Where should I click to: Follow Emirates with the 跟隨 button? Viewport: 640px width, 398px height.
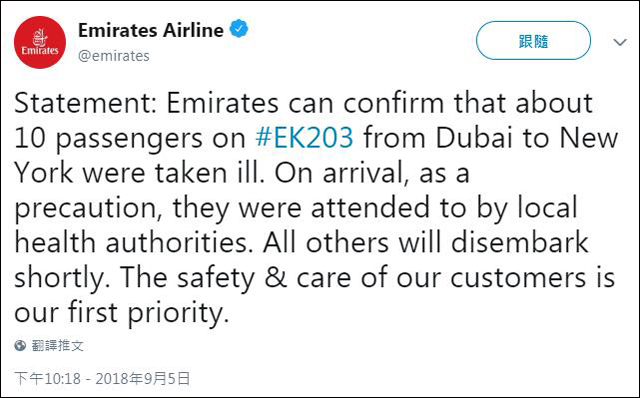pyautogui.click(x=533, y=41)
